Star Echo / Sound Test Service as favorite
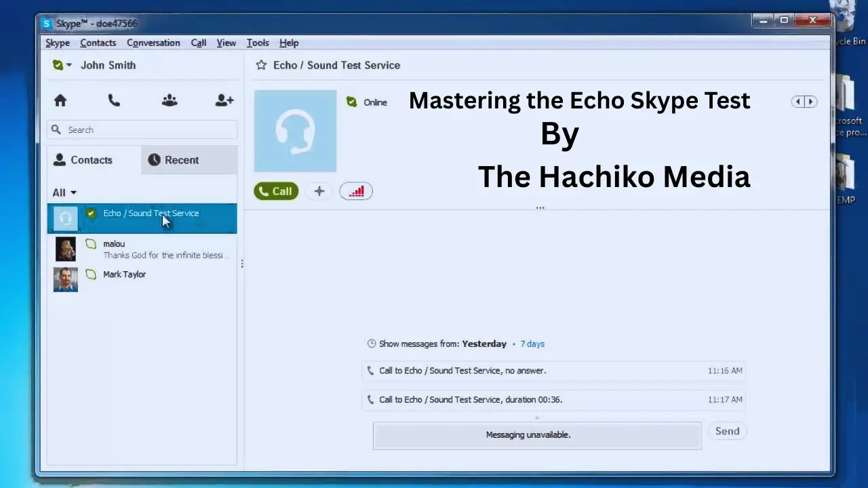The image size is (868, 488). point(261,66)
